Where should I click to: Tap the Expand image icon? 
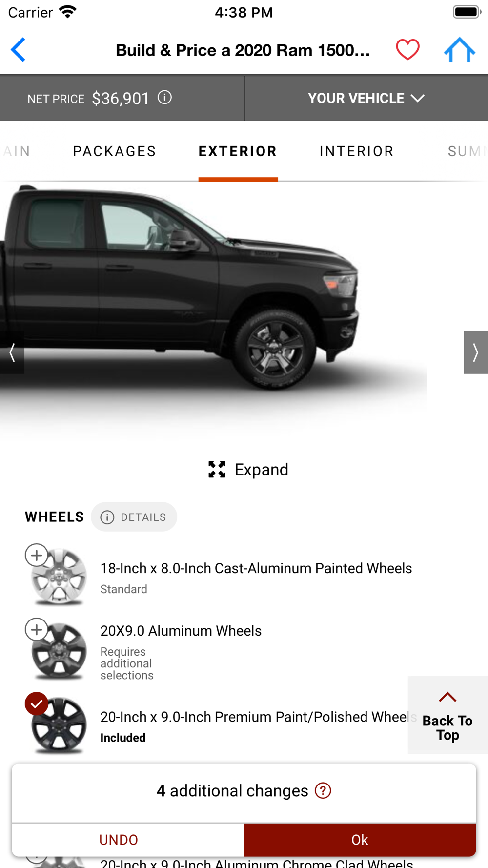(217, 470)
